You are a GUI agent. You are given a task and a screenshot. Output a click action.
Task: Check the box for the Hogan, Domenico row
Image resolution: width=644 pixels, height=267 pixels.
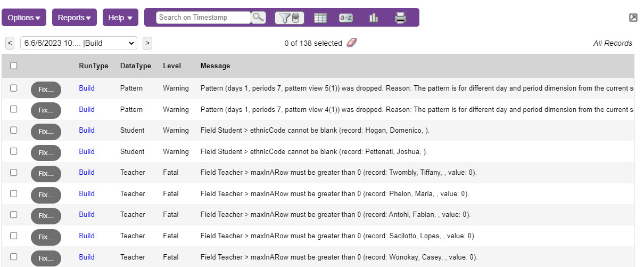point(14,130)
